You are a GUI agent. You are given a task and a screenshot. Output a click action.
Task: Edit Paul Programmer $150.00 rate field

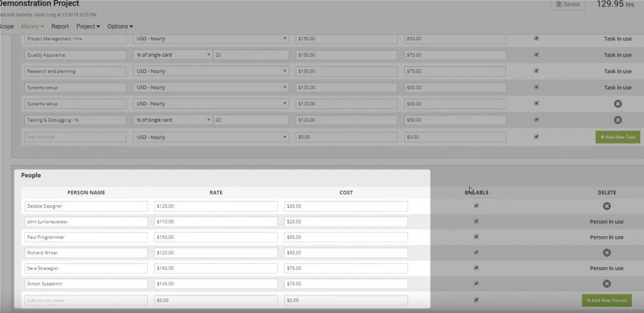tap(216, 237)
